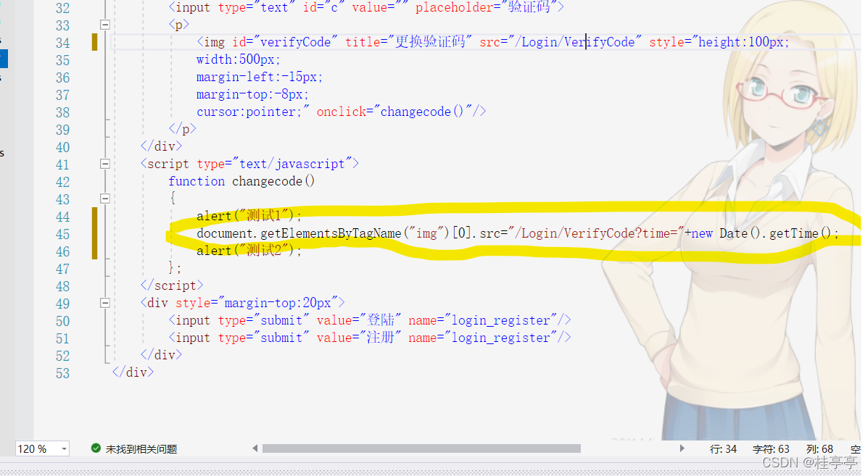Click the closing </div> on line 53

tap(133, 372)
